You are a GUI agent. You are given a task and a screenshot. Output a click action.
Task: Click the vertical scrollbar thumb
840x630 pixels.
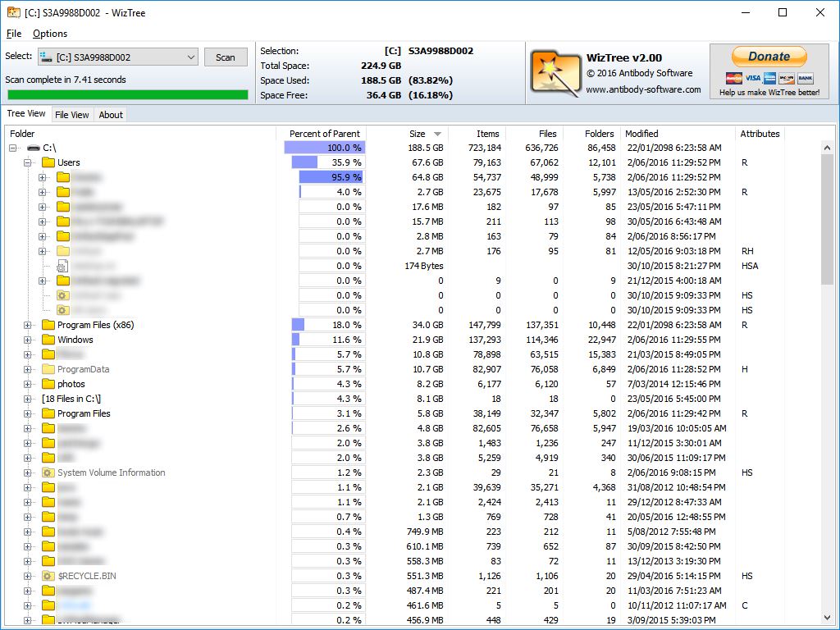point(827,220)
